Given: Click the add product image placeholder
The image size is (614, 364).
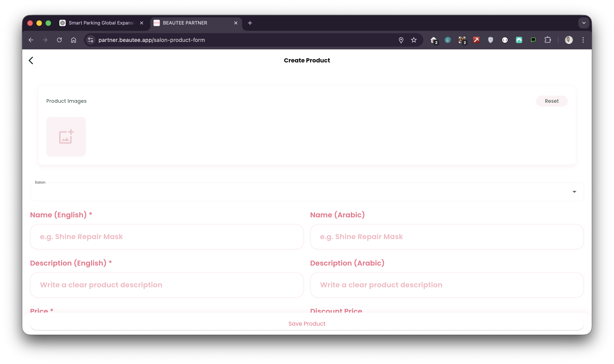Looking at the screenshot, I should (x=66, y=137).
